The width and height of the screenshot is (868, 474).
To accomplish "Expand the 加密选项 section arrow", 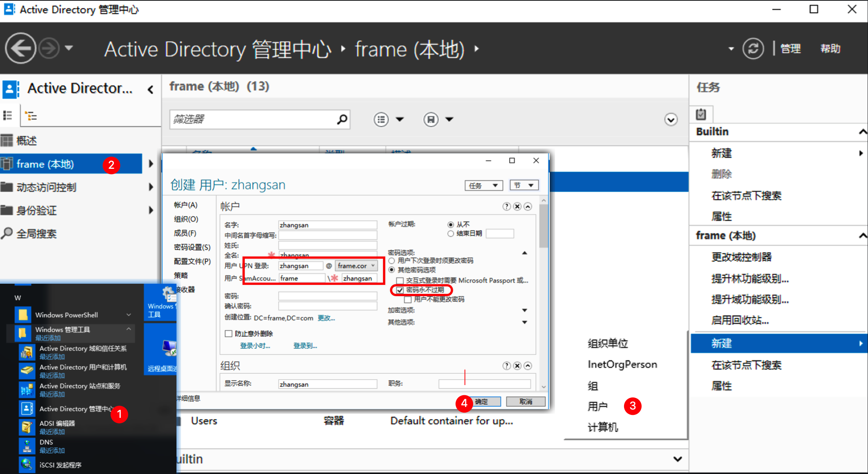I will [524, 310].
